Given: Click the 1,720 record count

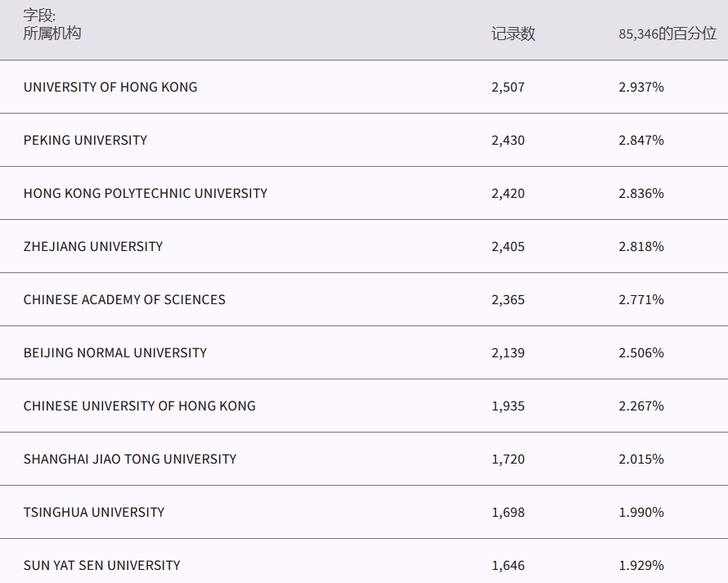Looking at the screenshot, I should tap(508, 459).
